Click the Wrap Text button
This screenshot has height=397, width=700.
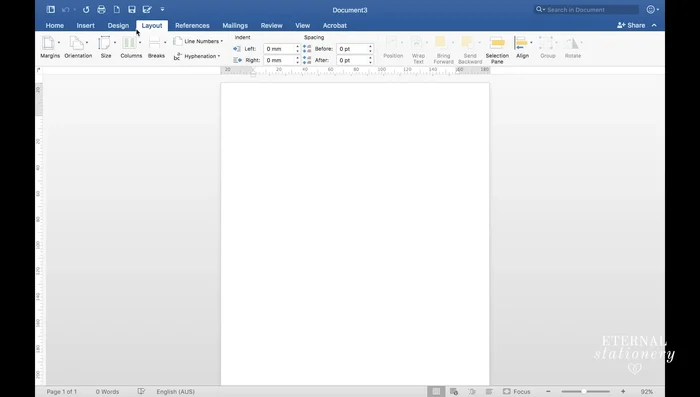coord(418,50)
